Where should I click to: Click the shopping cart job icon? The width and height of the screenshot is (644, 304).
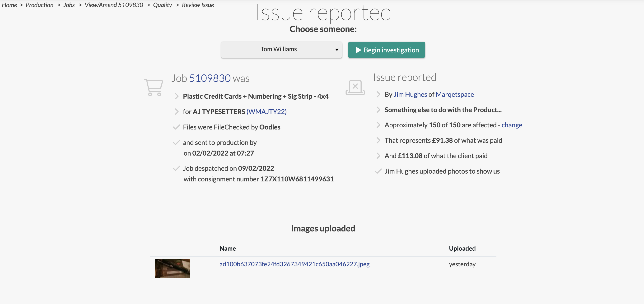(154, 88)
